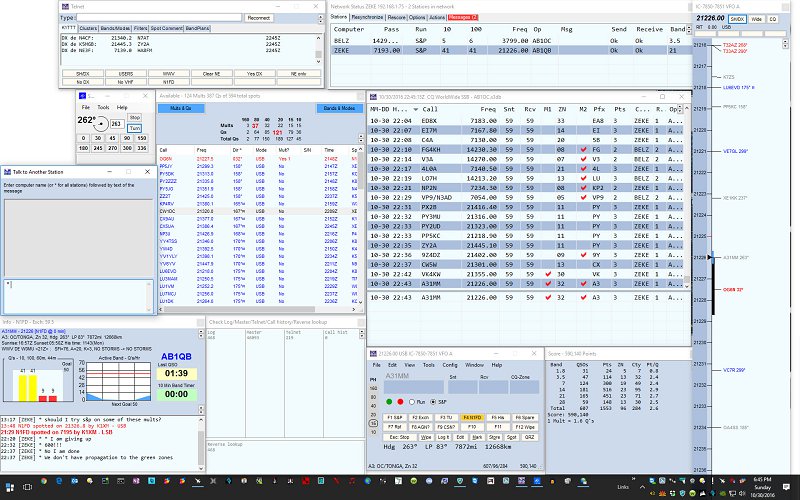Open Task View on the taskbar
This screenshot has height=500, width=800.
(x=28, y=487)
